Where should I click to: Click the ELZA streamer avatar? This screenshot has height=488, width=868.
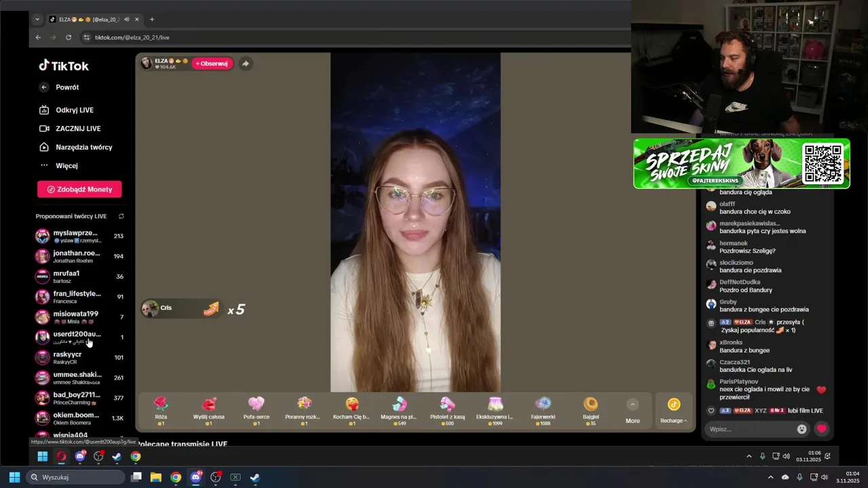[x=146, y=64]
